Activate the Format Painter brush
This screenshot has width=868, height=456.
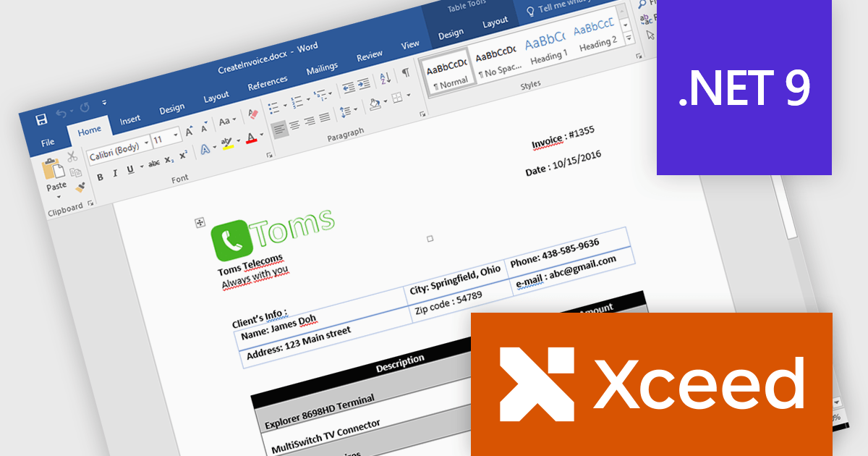(x=80, y=187)
